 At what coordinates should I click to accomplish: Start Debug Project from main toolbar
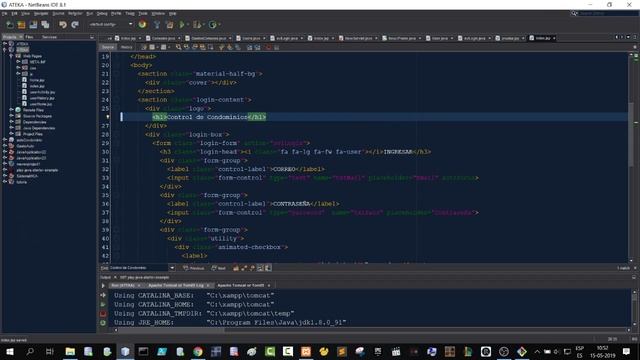pyautogui.click(x=197, y=25)
